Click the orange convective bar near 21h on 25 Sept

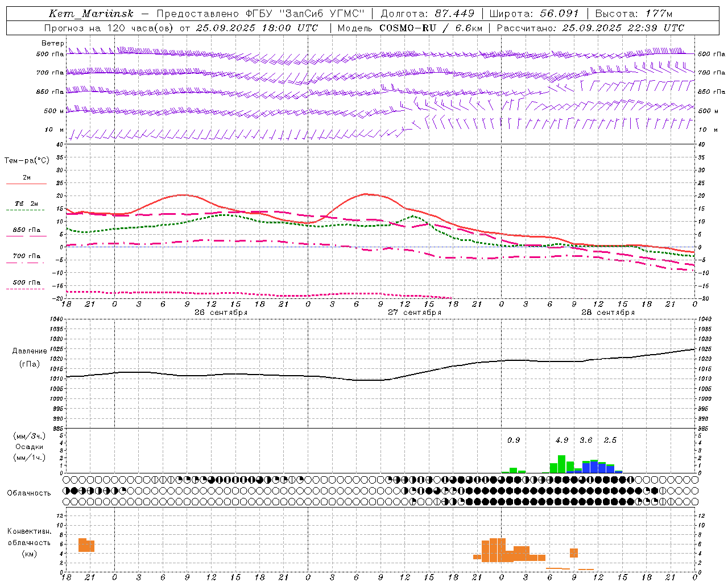click(86, 545)
